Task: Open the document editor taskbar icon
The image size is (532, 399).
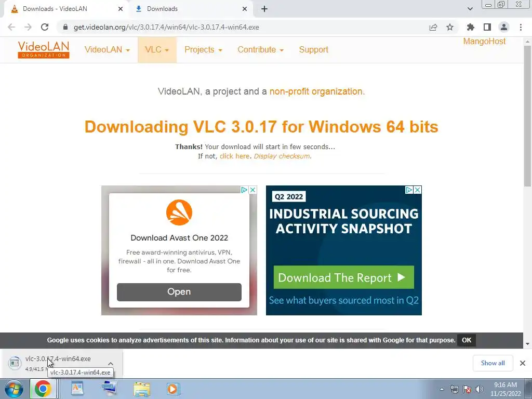Action: [x=77, y=389]
